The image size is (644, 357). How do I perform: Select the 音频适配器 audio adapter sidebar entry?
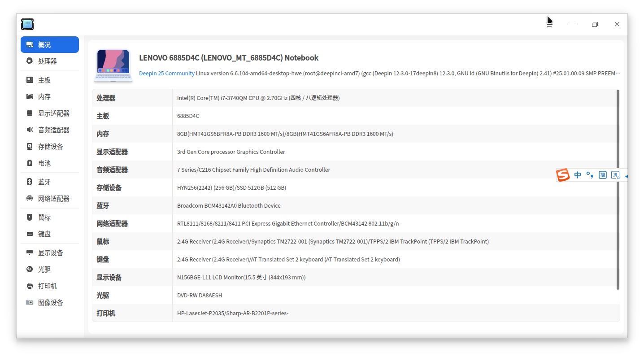click(x=50, y=130)
